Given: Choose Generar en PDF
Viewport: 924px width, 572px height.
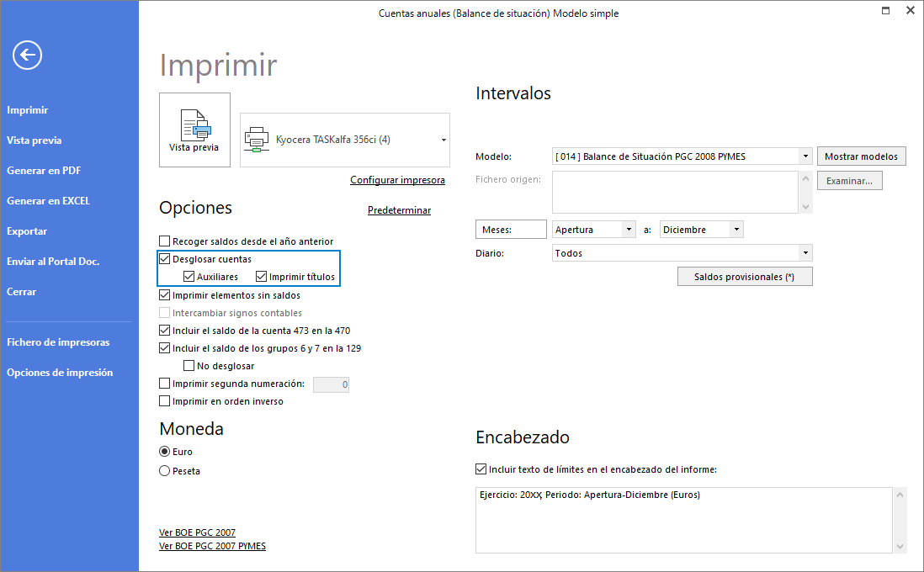Looking at the screenshot, I should point(45,171).
